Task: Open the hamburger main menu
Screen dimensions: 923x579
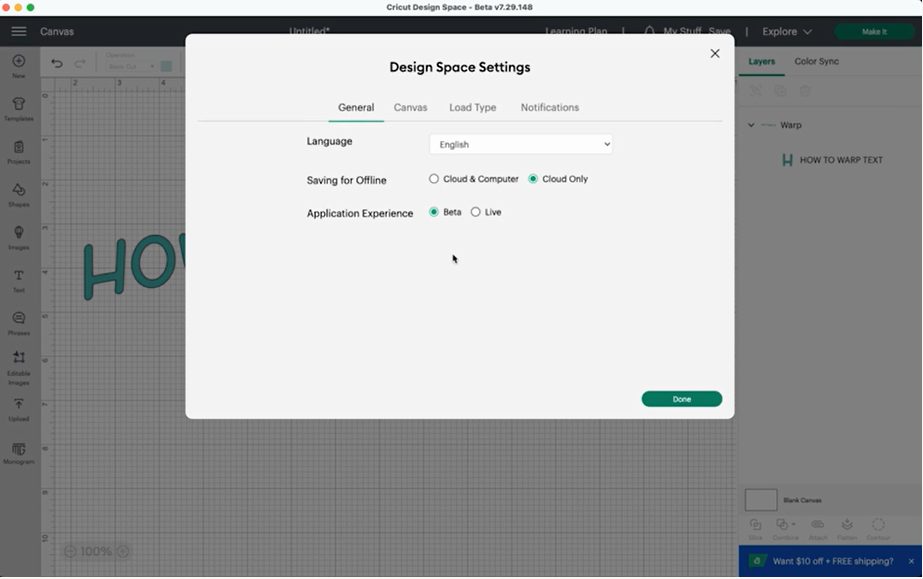Action: (19, 31)
